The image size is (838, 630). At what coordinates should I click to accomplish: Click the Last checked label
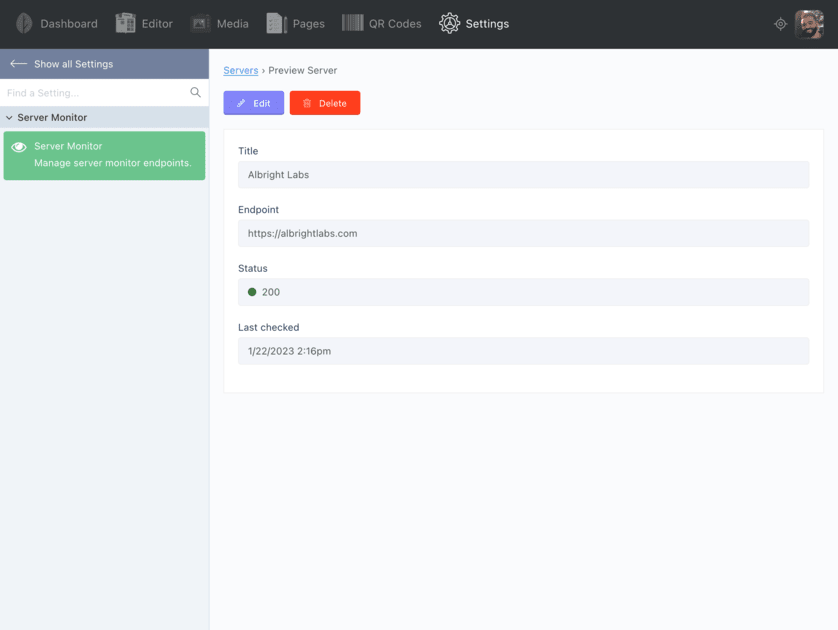tap(269, 327)
